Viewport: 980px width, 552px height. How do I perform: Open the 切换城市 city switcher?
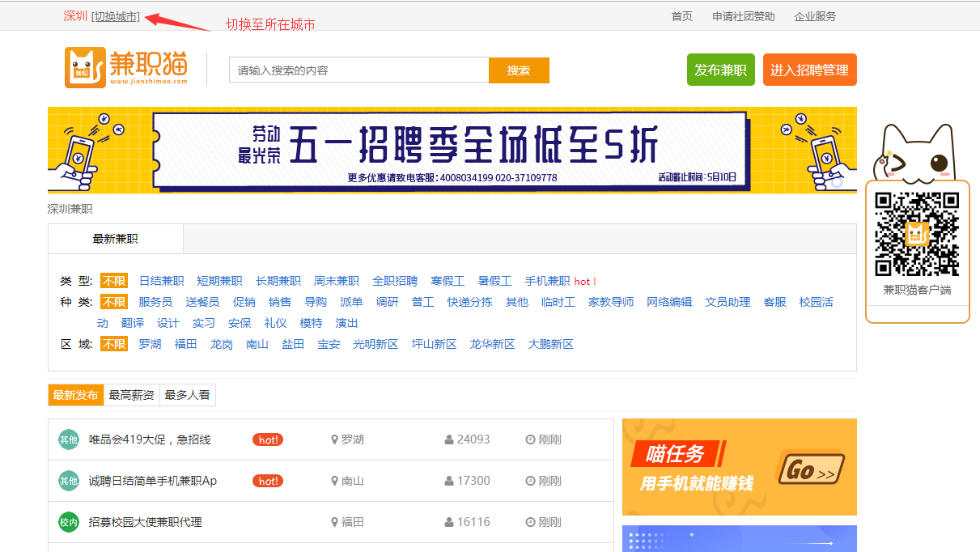[x=116, y=16]
